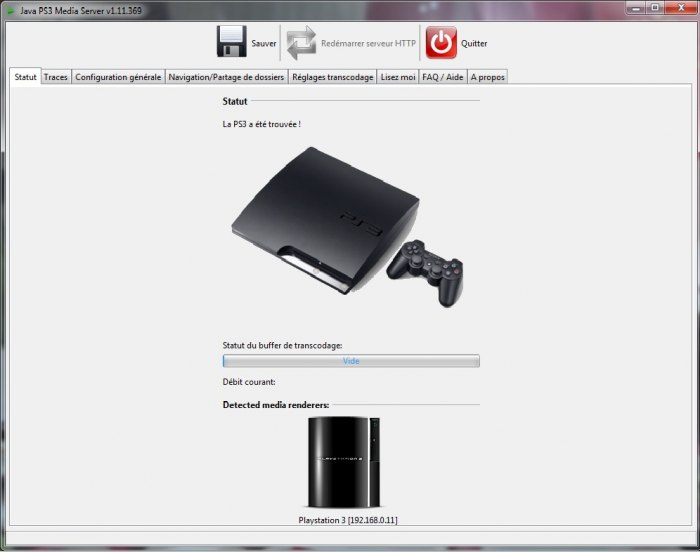
Task: Close the window with the X button
Action: tap(681, 8)
